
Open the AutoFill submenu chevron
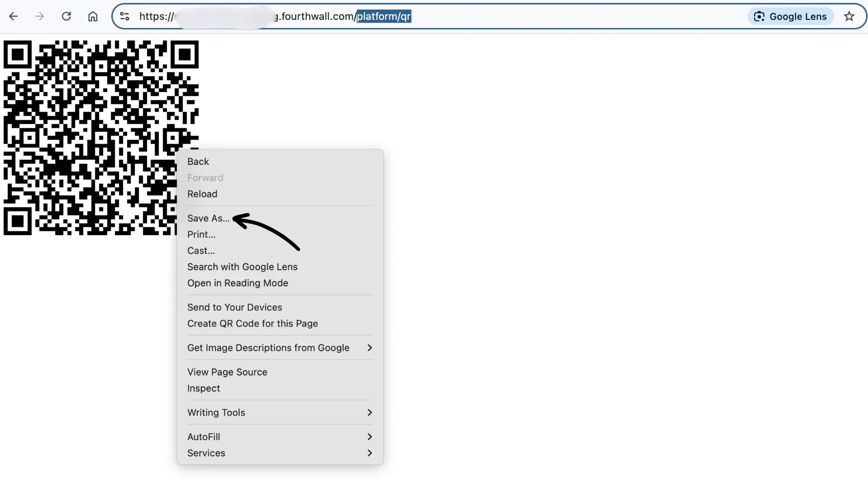coord(369,436)
